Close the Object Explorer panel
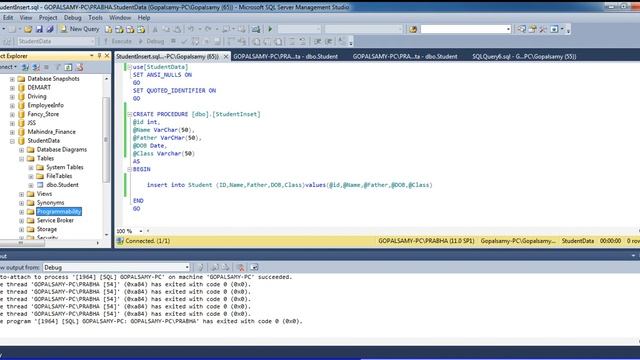This screenshot has height=360, width=640. (x=107, y=56)
